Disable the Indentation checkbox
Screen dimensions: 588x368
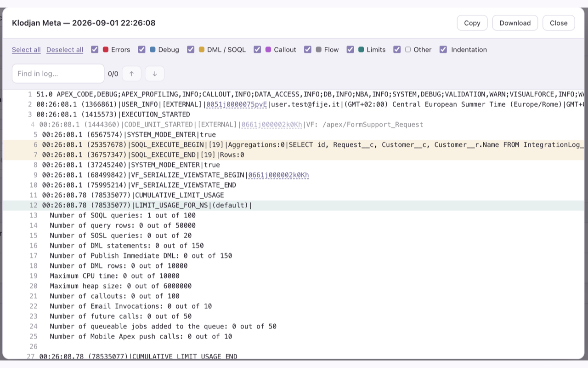[x=443, y=50]
